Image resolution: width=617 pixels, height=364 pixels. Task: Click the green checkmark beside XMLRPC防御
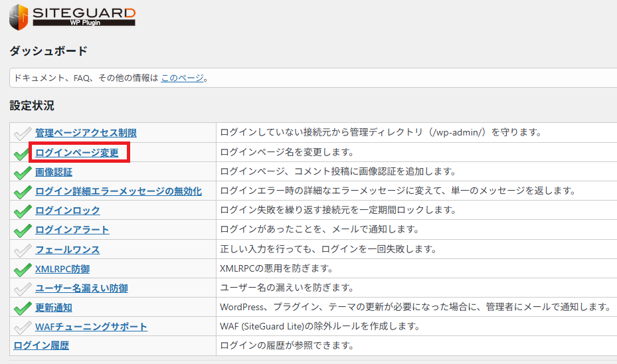[23, 269]
